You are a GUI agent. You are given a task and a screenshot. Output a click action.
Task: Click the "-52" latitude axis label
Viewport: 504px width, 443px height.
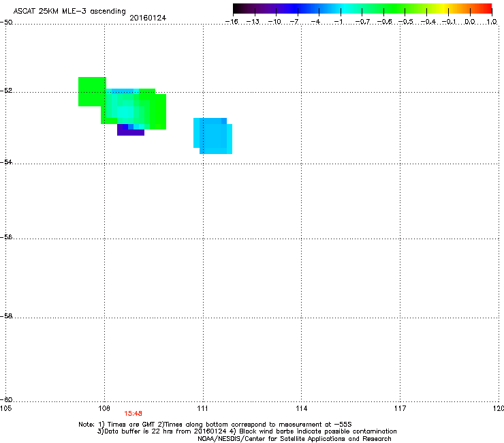(x=6, y=91)
